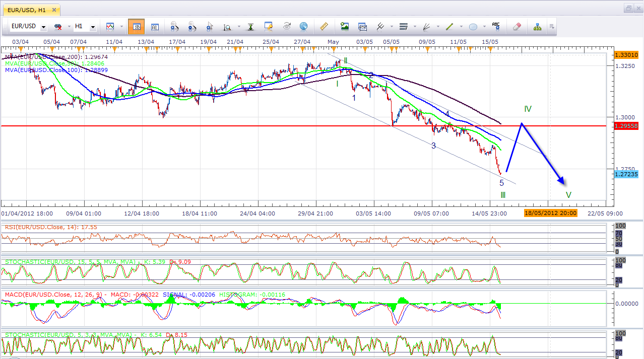Click the green MVA Close 50 label
This screenshot has width=644, height=359.
coord(54,63)
